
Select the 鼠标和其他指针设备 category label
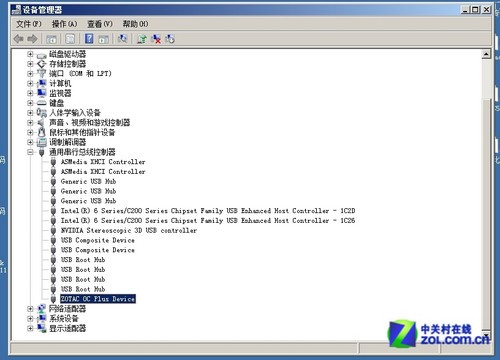82,132
